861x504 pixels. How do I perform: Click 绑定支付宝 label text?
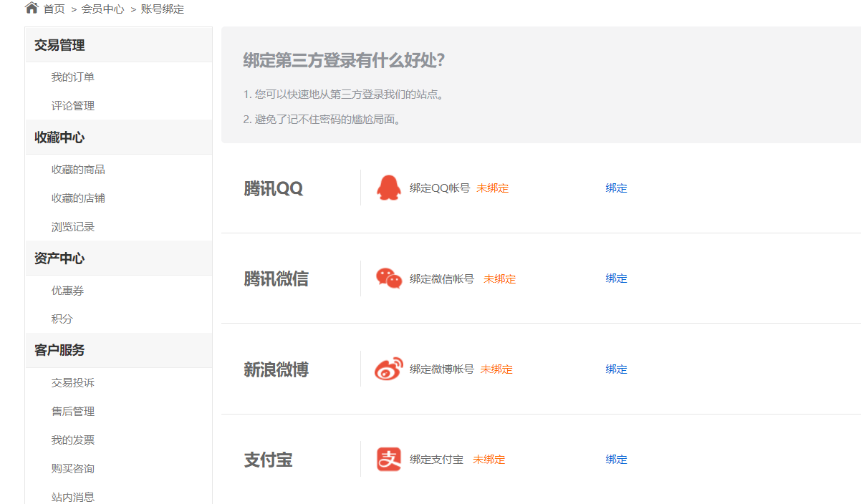pos(436,460)
